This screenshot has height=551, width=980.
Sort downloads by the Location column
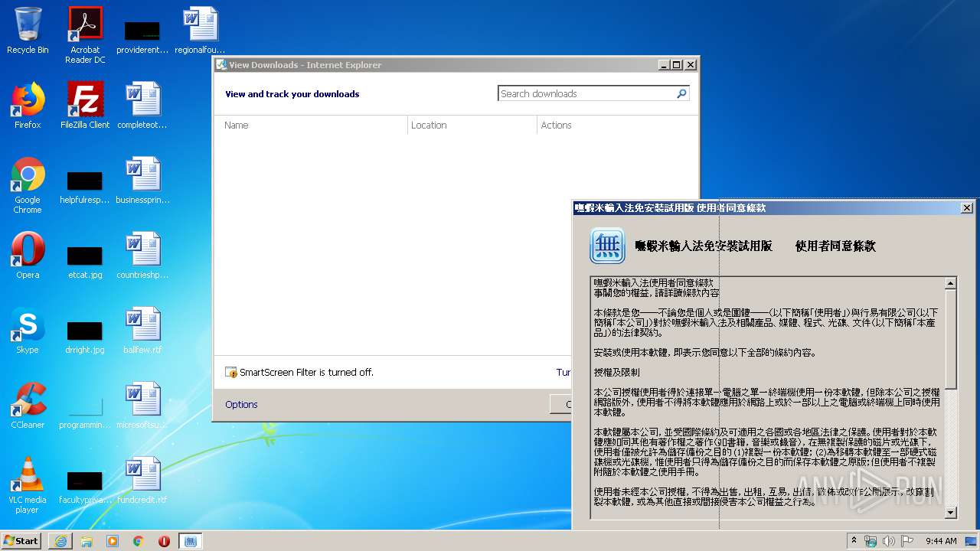[472, 126]
